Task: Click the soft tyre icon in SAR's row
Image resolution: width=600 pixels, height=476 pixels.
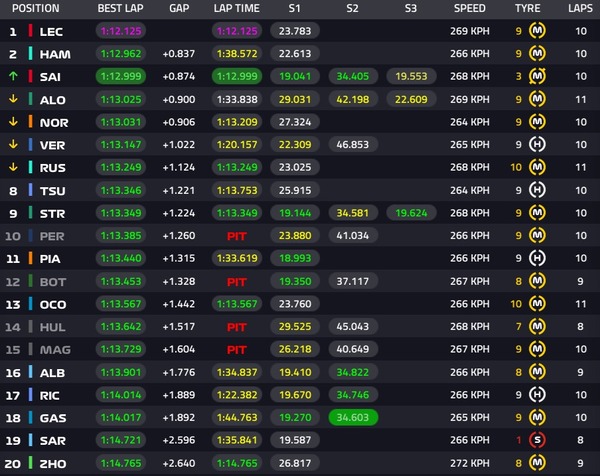Action: point(537,441)
